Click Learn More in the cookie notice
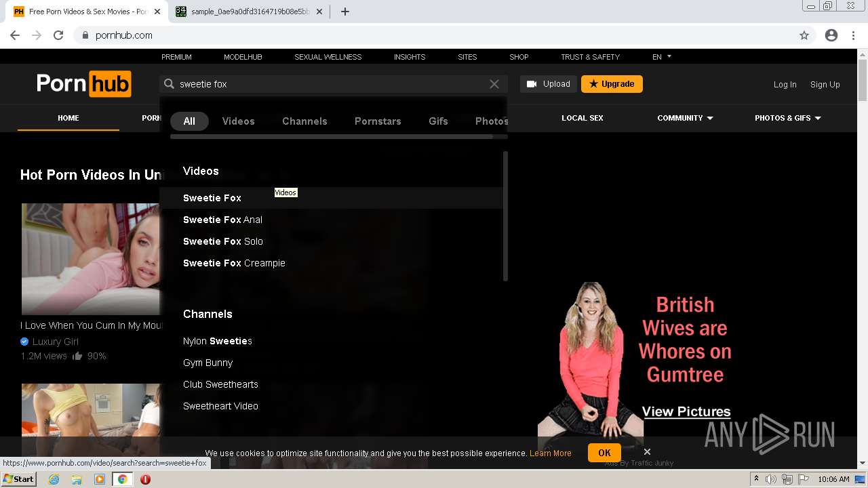This screenshot has height=488, width=868. (x=550, y=453)
